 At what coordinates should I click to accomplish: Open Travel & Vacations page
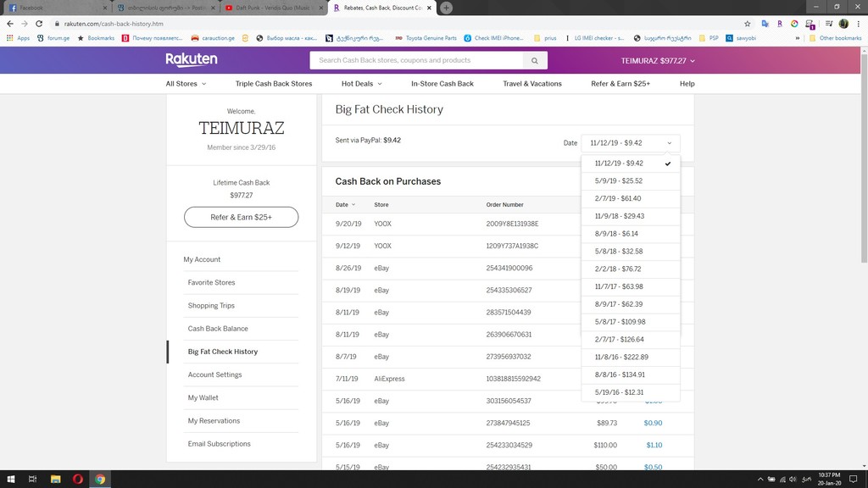pos(532,84)
